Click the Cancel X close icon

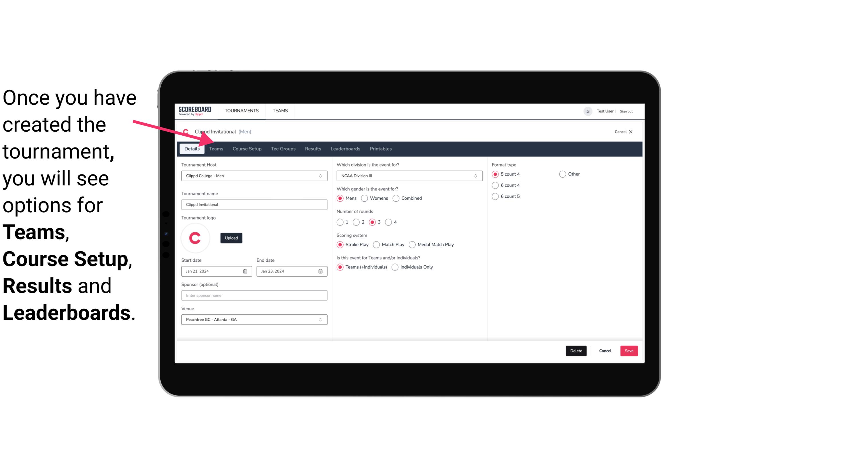click(630, 132)
